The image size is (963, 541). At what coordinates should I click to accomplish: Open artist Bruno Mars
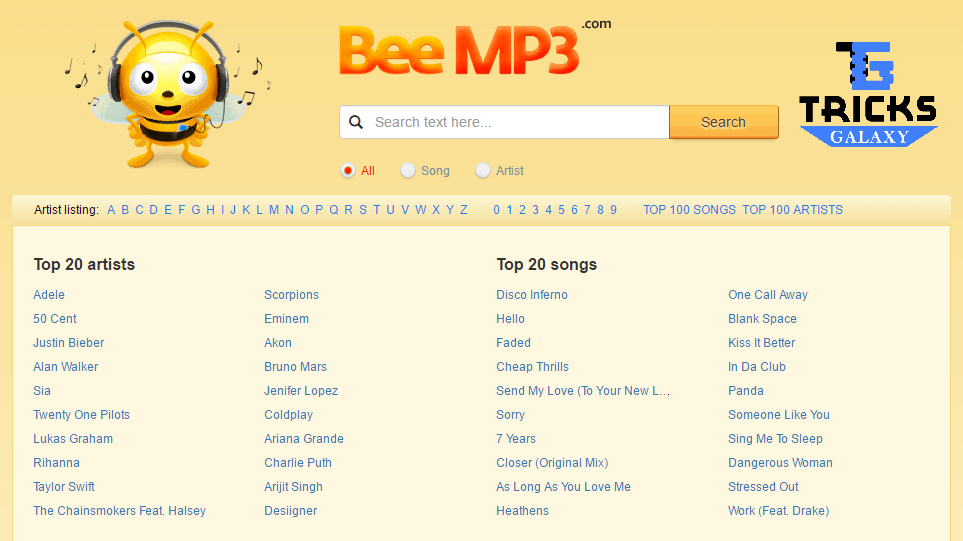[x=295, y=367]
